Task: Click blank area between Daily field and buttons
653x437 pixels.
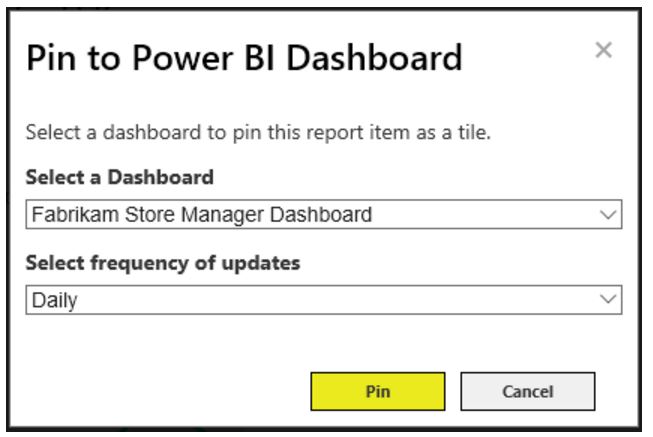Action: tap(320, 342)
